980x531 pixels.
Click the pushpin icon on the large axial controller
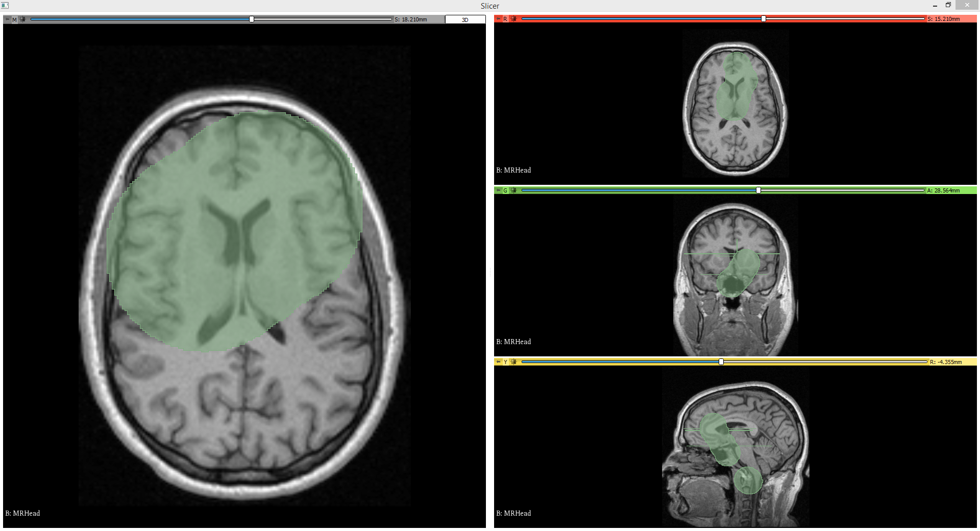point(7,19)
